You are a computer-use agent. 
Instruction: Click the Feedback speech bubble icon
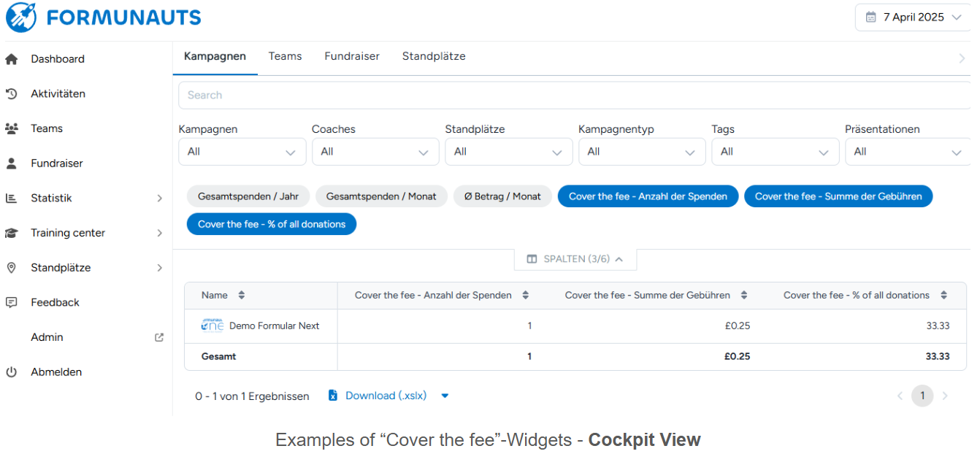(11, 302)
